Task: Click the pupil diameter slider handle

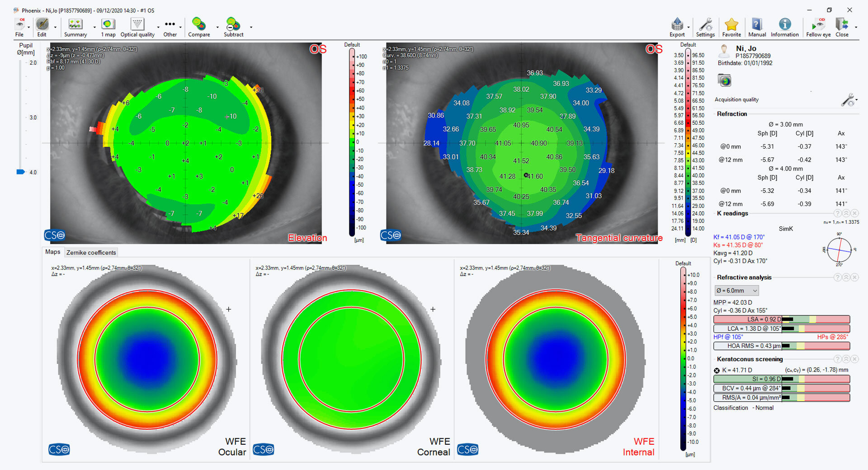Action: coord(21,172)
